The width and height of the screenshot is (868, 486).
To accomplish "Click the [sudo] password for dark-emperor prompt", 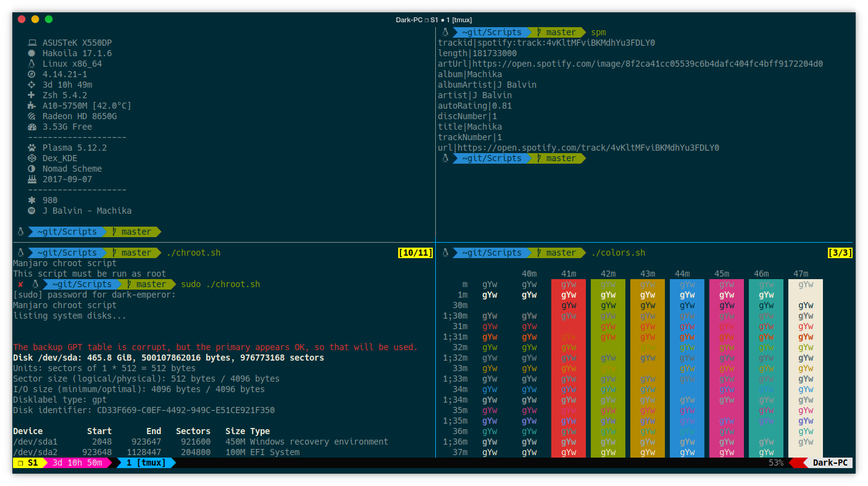I will pyautogui.click(x=94, y=295).
